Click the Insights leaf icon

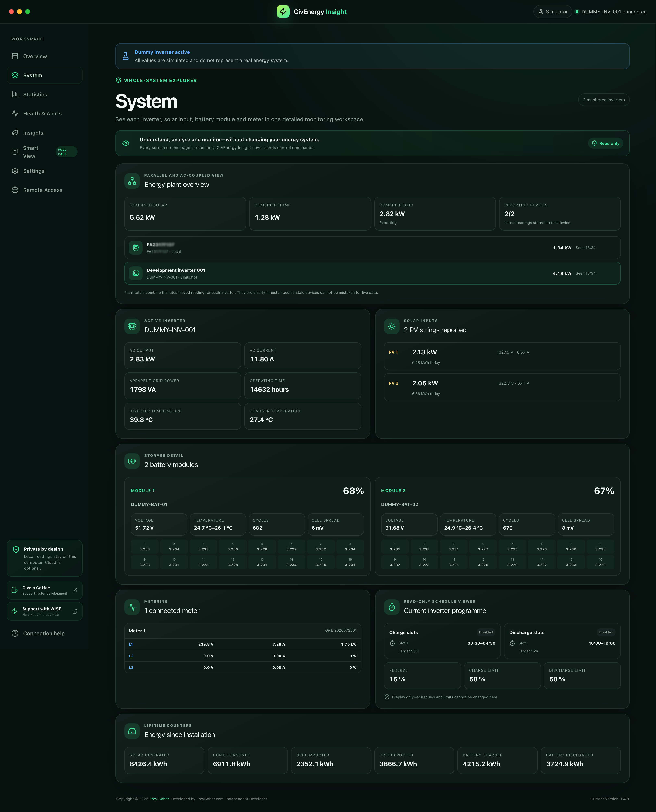pyautogui.click(x=15, y=133)
